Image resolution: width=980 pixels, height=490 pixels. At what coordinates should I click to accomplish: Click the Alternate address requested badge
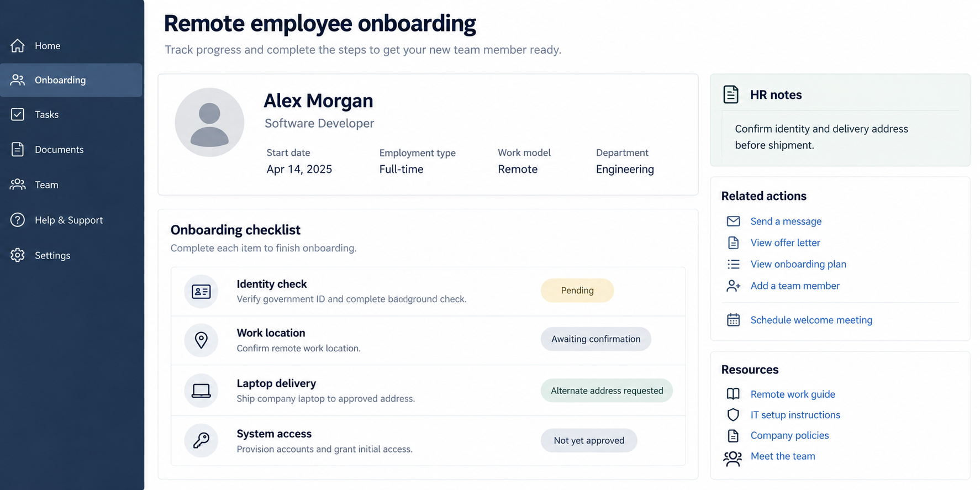pyautogui.click(x=607, y=391)
